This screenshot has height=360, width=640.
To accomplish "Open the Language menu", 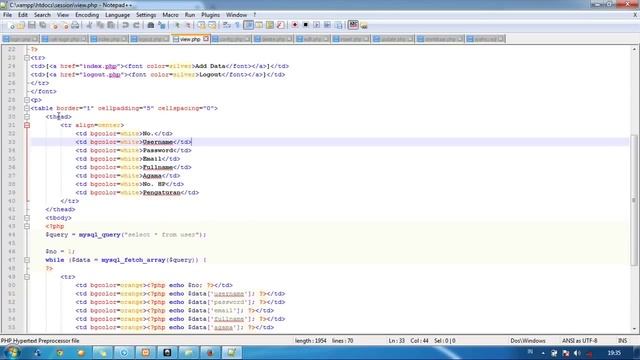I will [117, 15].
